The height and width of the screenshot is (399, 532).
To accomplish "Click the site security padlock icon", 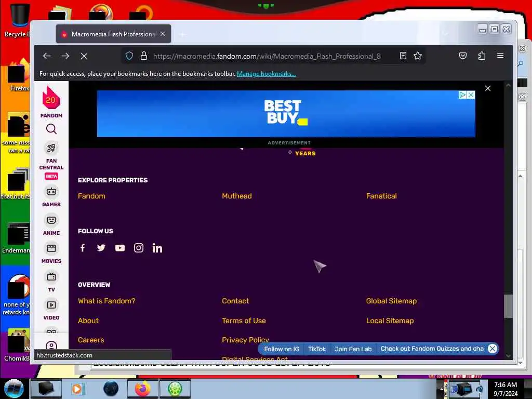I will (x=144, y=56).
